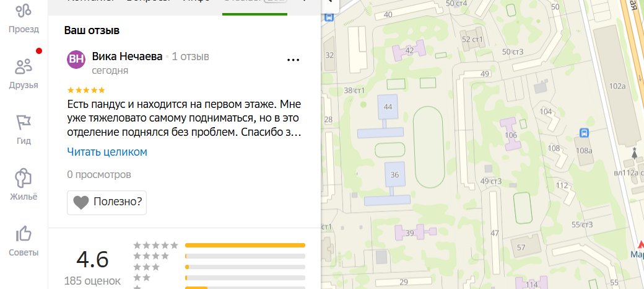Open the three-dots menu on the review

pyautogui.click(x=293, y=60)
